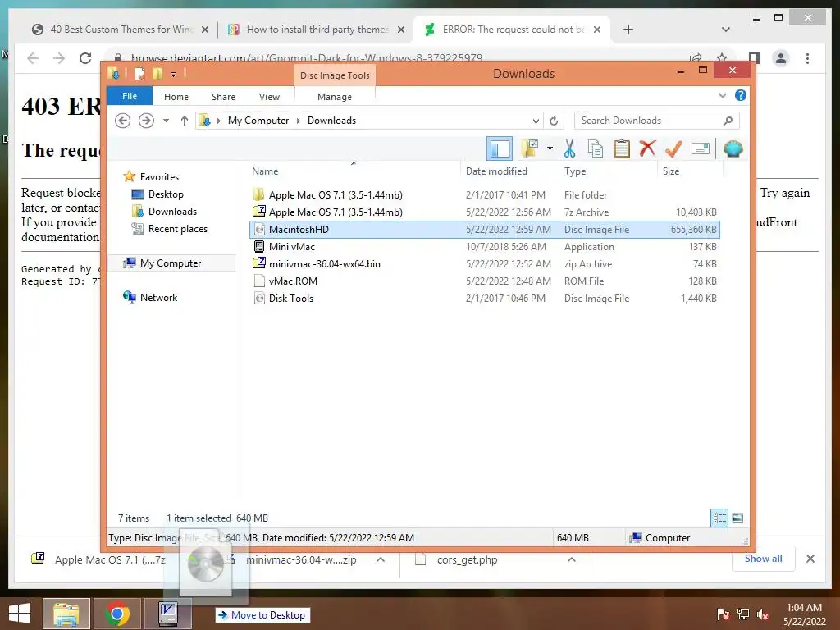
Task: Open Chrome three-dot menu
Action: (807, 58)
